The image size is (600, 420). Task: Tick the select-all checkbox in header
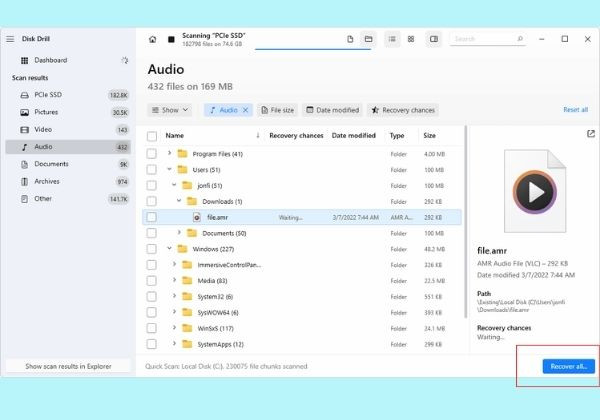pyautogui.click(x=152, y=136)
